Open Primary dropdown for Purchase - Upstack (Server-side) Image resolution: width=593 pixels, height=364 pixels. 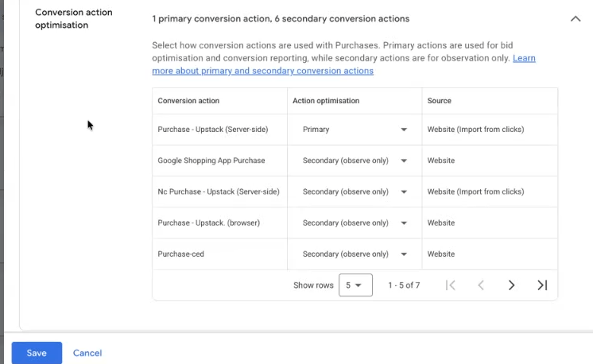[355, 130]
